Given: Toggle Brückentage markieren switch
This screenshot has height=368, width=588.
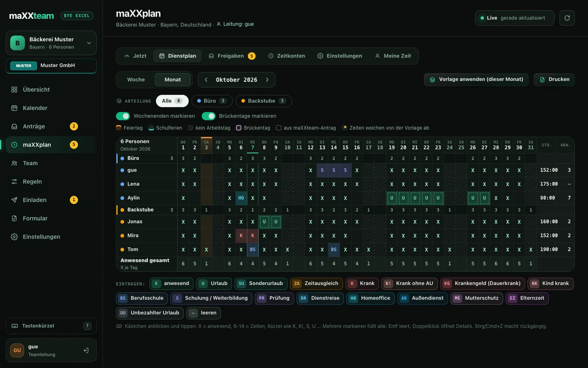Looking at the screenshot, I should click(x=208, y=116).
